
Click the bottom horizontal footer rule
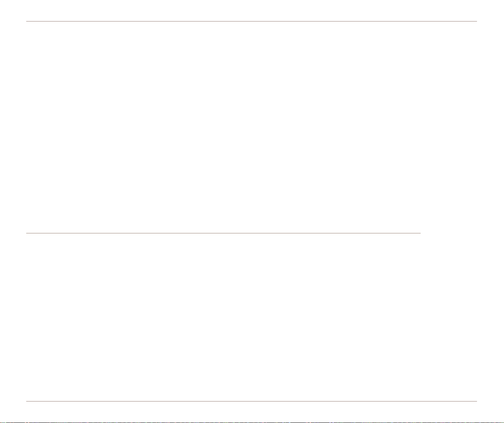(252, 401)
